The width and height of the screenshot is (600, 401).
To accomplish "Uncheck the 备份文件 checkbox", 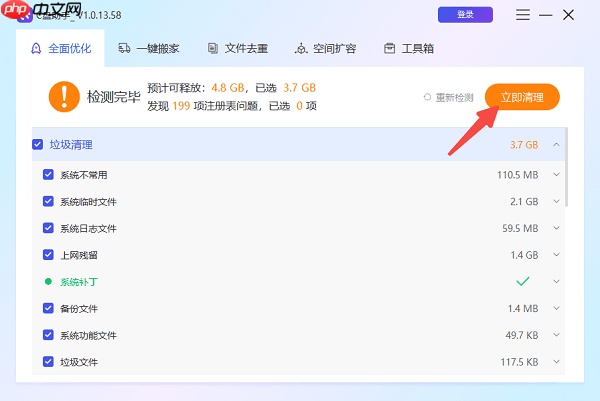I will point(48,308).
